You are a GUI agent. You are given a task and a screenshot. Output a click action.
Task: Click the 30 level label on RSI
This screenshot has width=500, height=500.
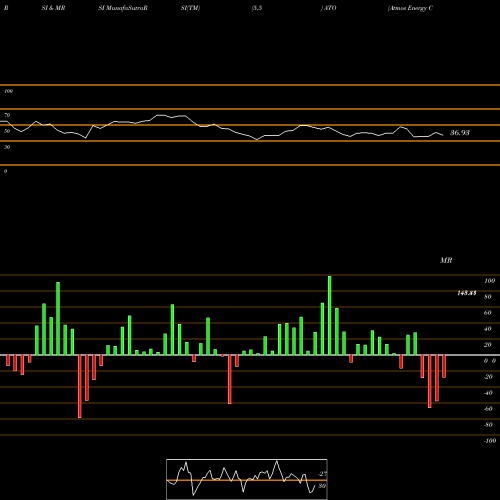(x=7, y=147)
